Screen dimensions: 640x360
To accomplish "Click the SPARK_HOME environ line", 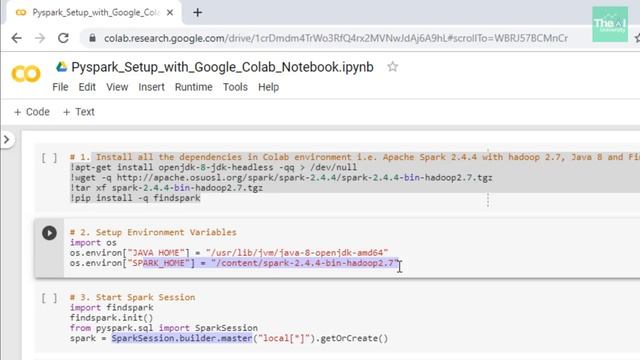I will [x=234, y=263].
